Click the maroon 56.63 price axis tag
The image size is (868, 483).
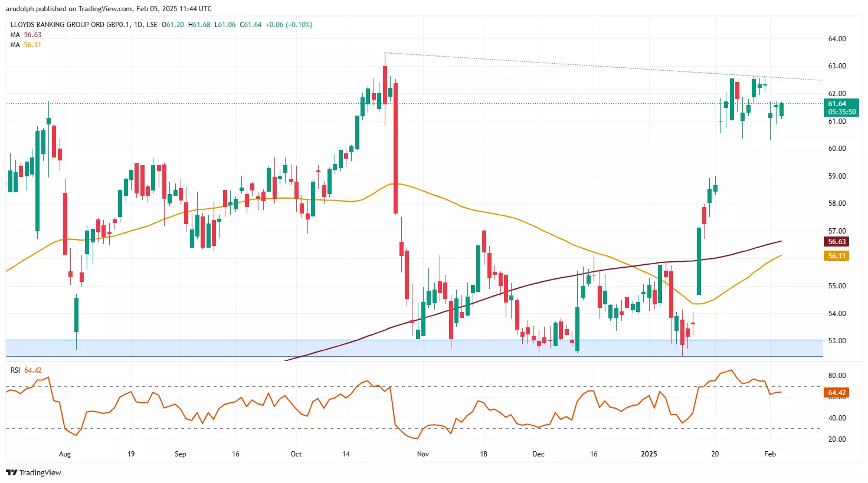click(x=837, y=242)
